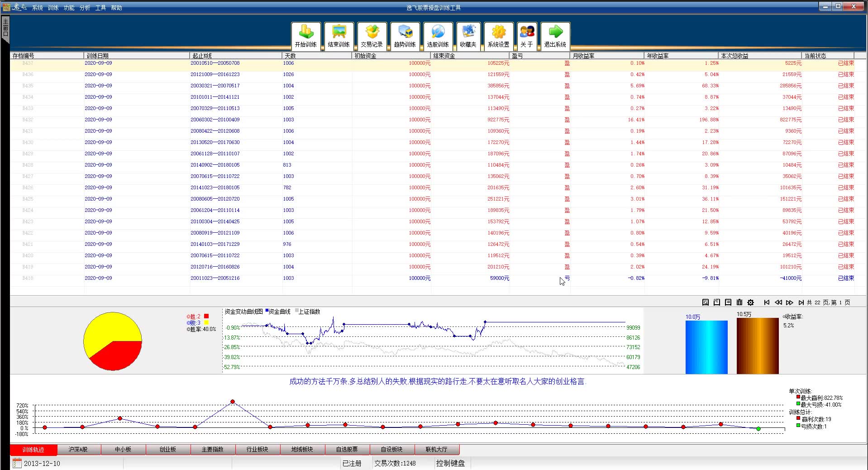Screen dimensions: 868x470
Task: Switch to the 创业板 tab
Action: [167, 450]
